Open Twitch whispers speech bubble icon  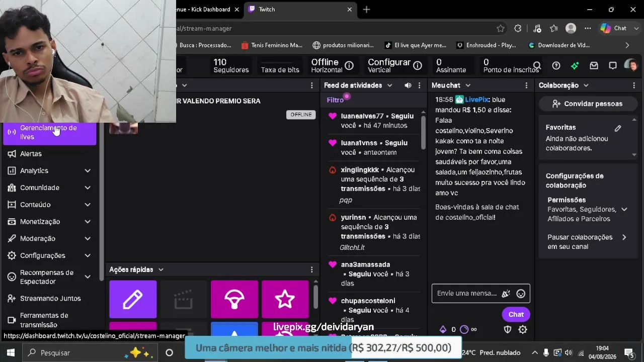[x=613, y=65]
